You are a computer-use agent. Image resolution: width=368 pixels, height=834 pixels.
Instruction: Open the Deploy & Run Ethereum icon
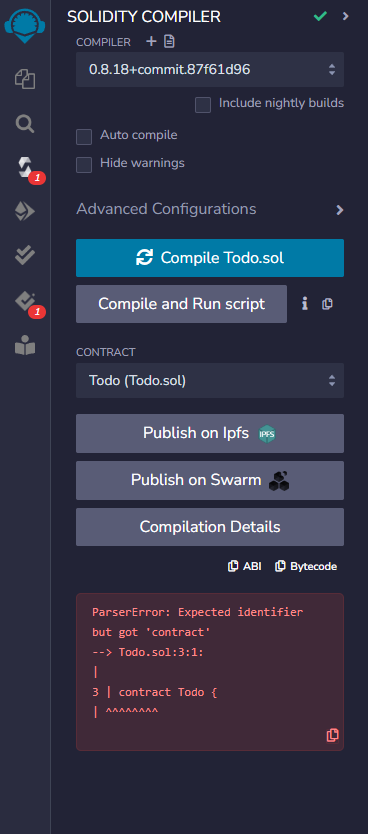25,212
